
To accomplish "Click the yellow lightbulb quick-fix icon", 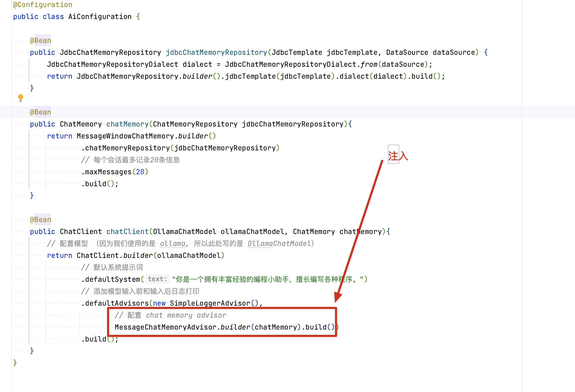I will coord(21,97).
